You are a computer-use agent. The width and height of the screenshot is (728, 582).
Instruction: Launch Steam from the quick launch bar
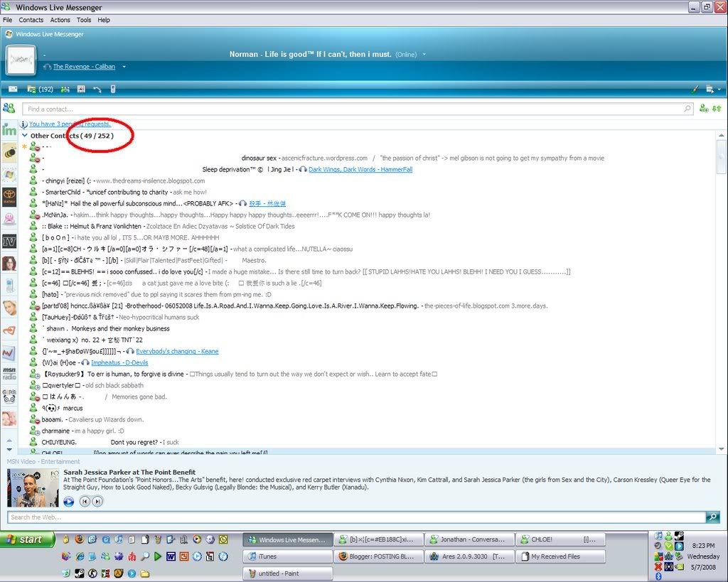80,573
